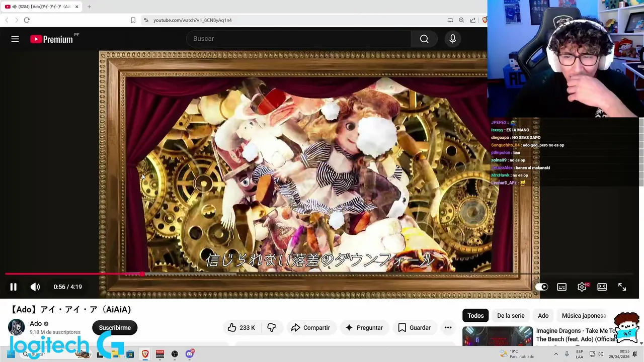
Task: Open player settings gear
Action: coord(582,287)
